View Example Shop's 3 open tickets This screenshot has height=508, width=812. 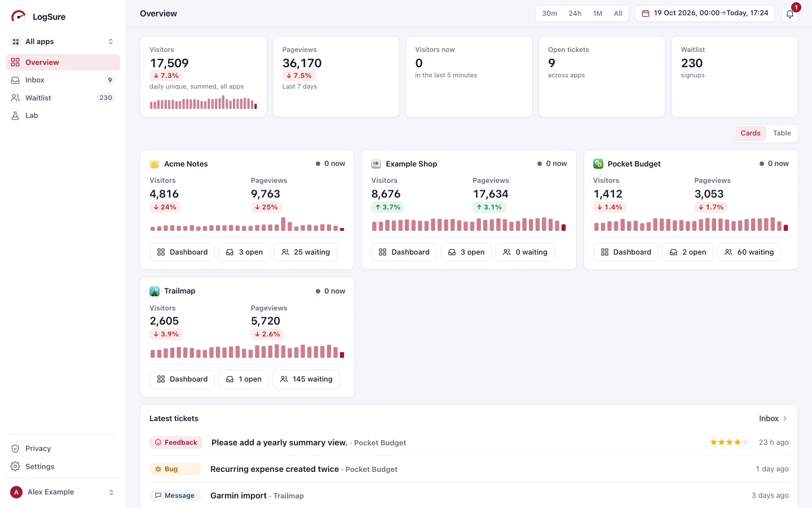pyautogui.click(x=466, y=252)
